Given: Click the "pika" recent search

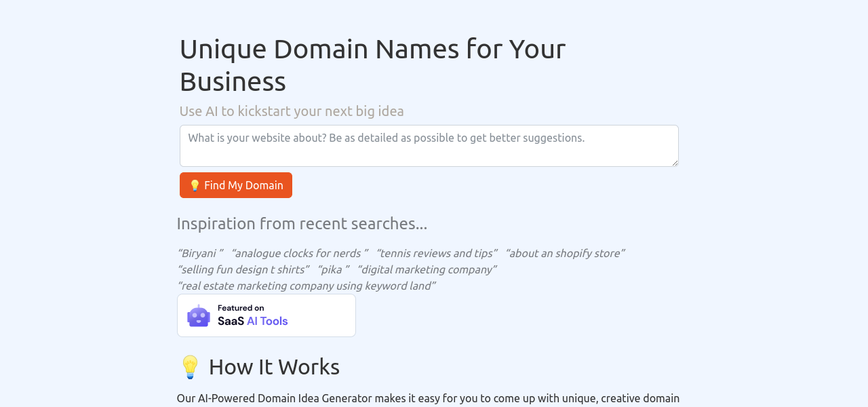Looking at the screenshot, I should [332, 269].
